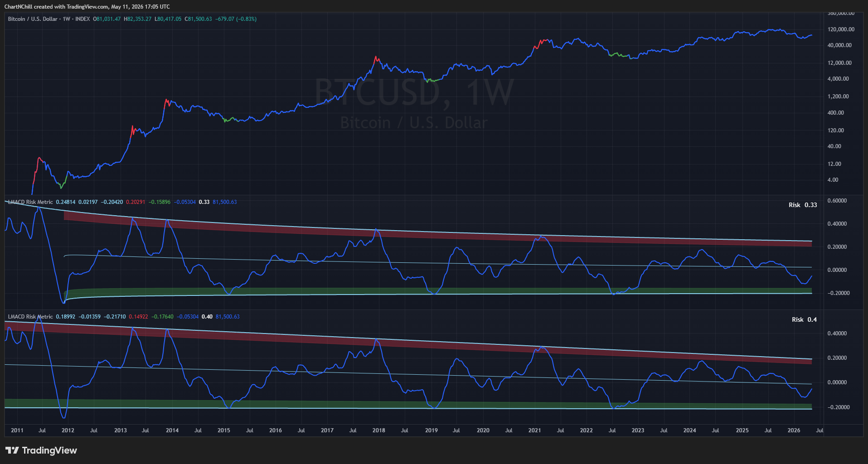Click the 4,000.00 price axis label

[838, 79]
